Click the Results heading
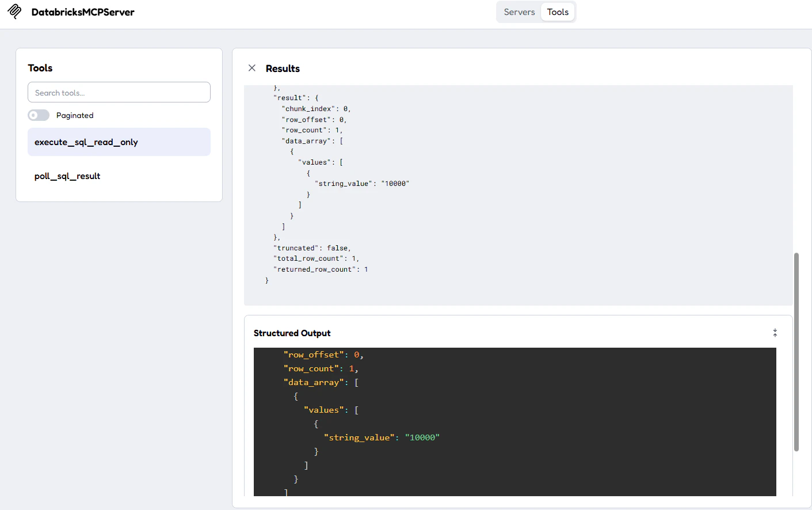Viewport: 812px width, 510px height. [x=283, y=68]
